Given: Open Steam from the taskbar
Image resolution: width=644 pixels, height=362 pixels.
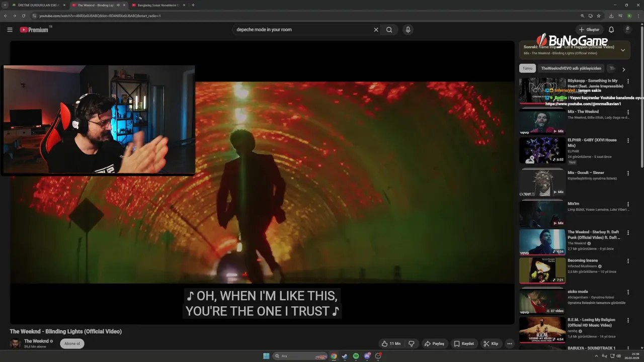Looking at the screenshot, I should pos(345,356).
